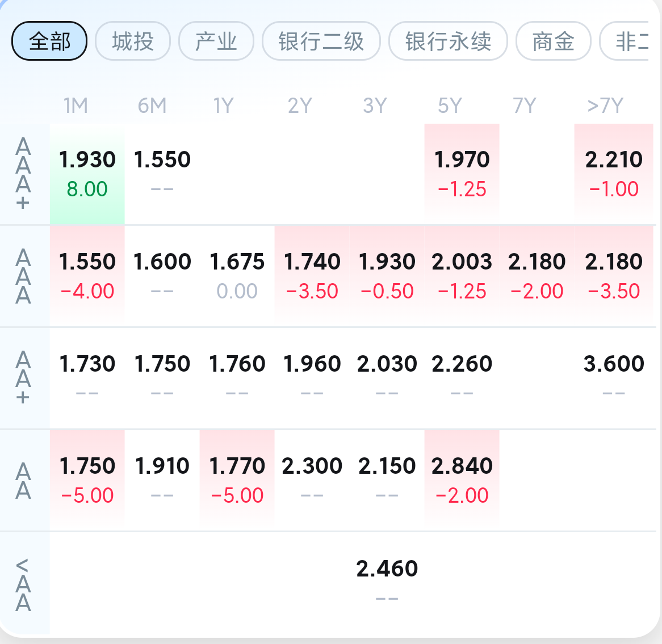Viewport: 662px width, 644px height.
Task: Click the AAA+ 5Y cell showing 1.970
Action: 462,174
